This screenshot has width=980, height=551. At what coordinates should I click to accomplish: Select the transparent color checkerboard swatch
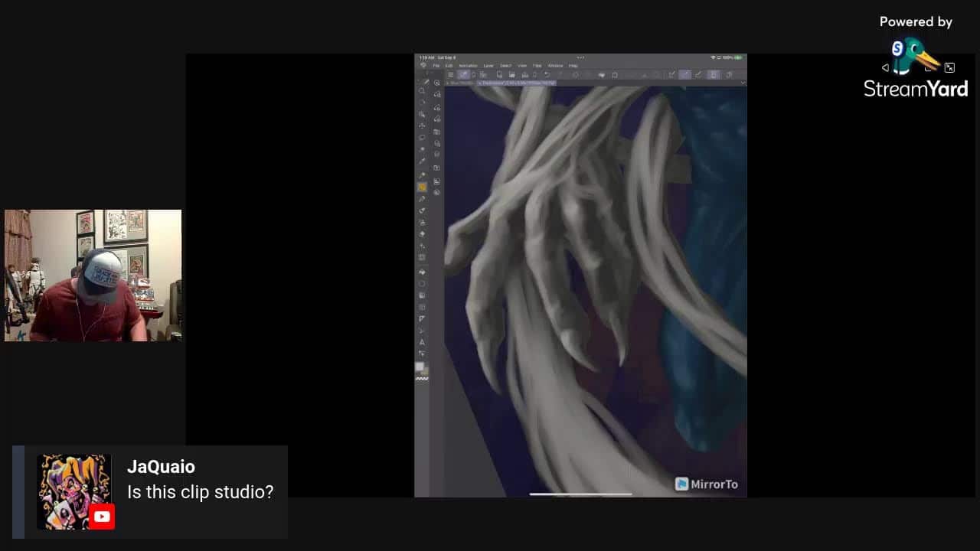point(422,378)
